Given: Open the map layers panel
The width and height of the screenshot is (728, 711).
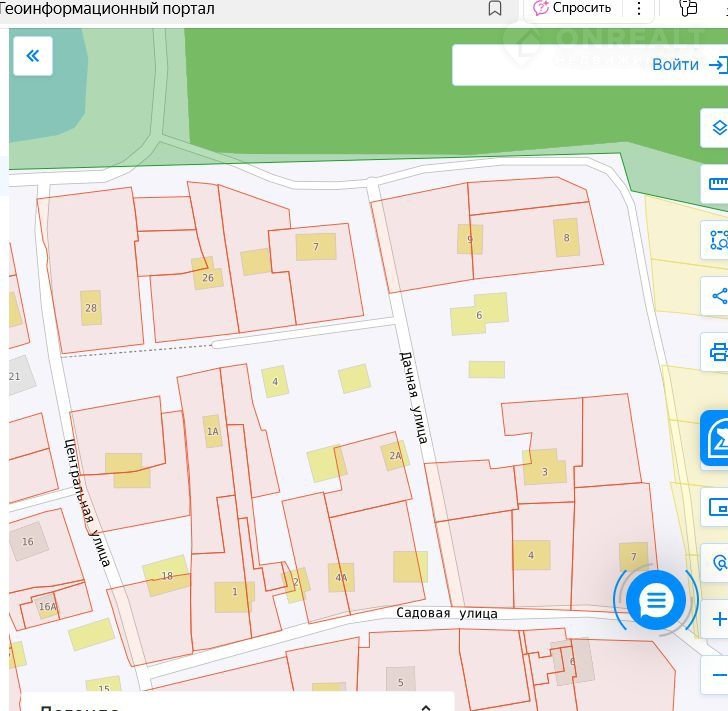Looking at the screenshot, I should pos(717,128).
